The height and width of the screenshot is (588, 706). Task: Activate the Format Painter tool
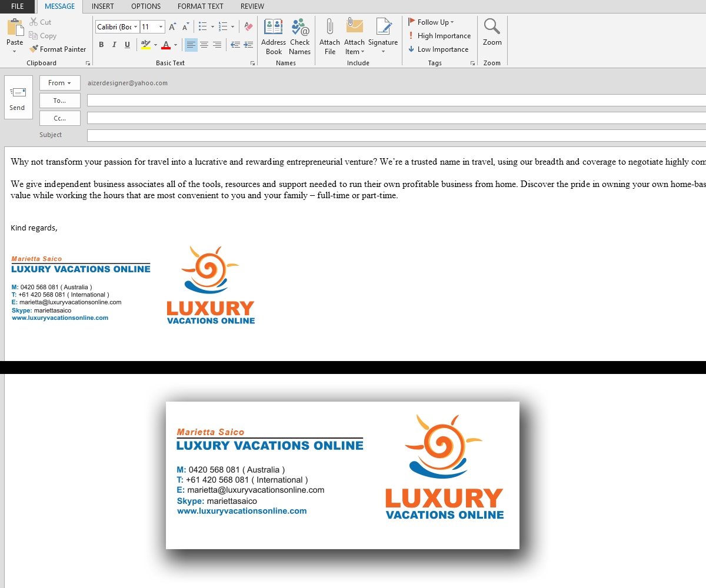point(58,49)
